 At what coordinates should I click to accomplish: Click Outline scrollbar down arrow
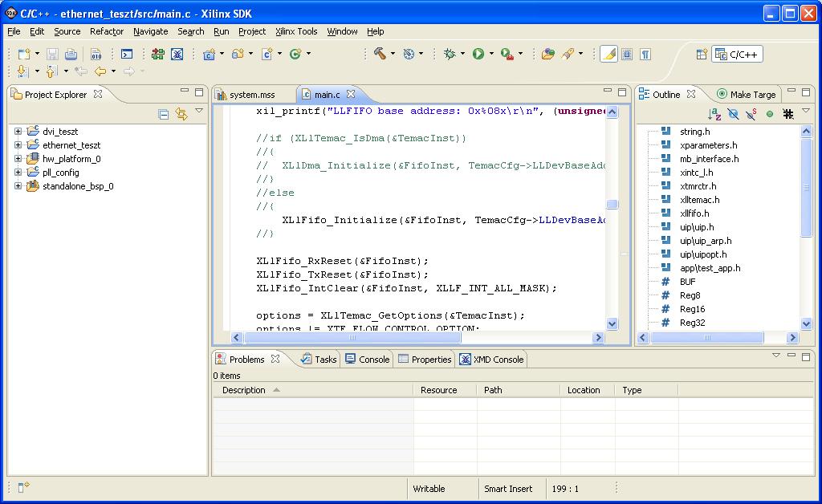pyautogui.click(x=806, y=323)
